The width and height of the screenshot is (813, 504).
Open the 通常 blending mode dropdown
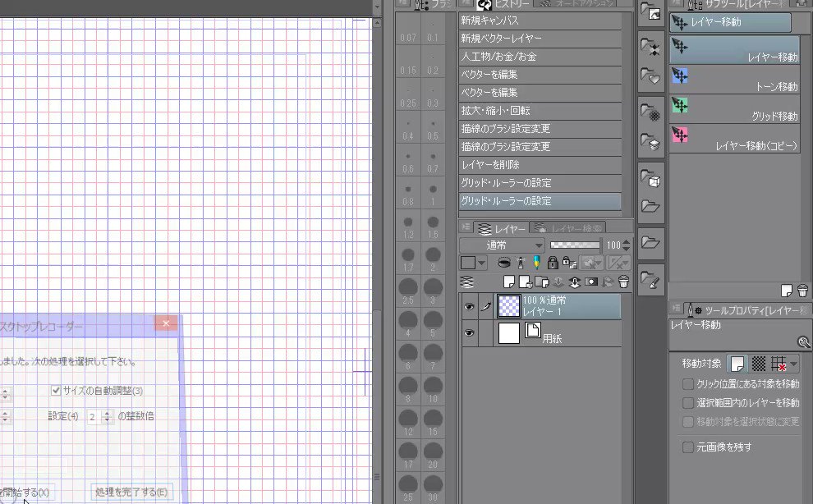coord(502,245)
